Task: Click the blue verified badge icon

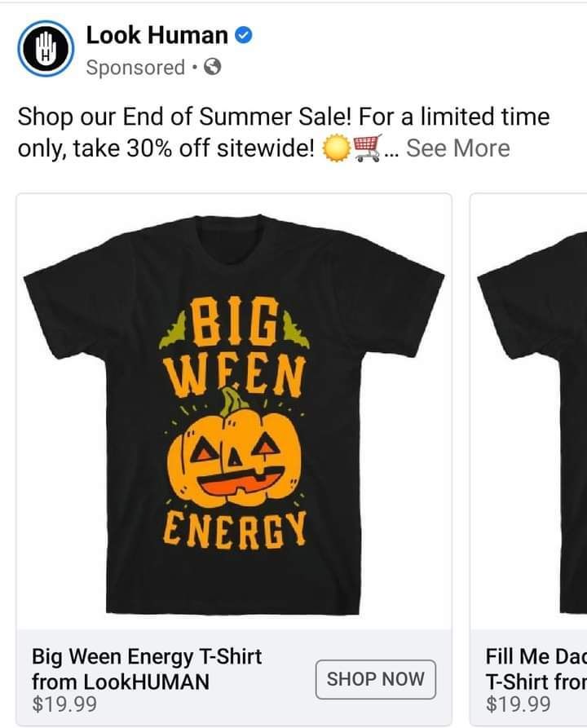Action: [x=243, y=36]
